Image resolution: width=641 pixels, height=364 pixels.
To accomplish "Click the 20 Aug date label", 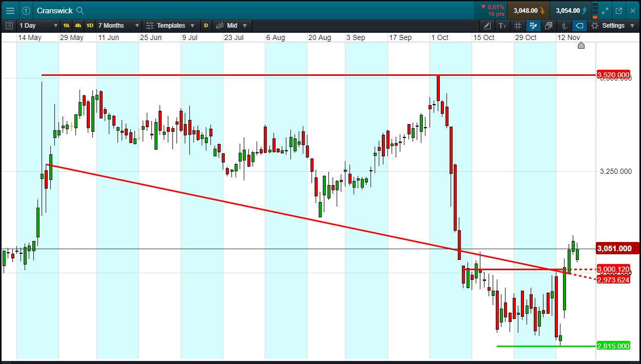I will point(320,37).
